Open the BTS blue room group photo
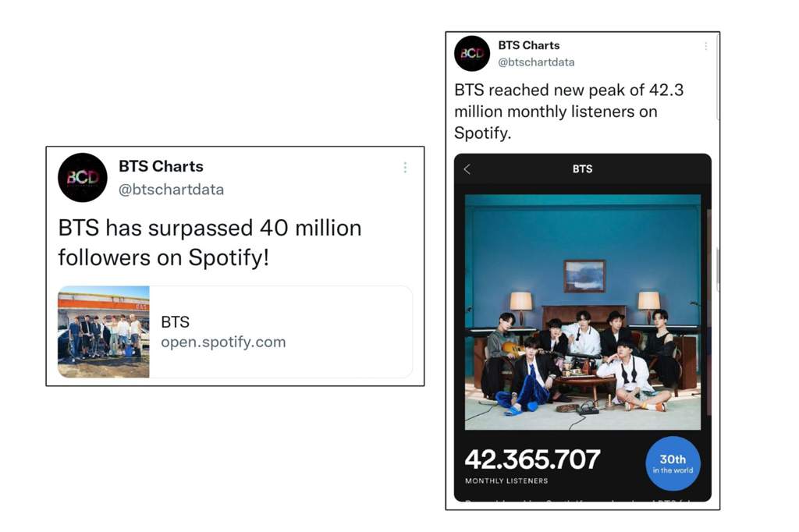 click(582, 312)
